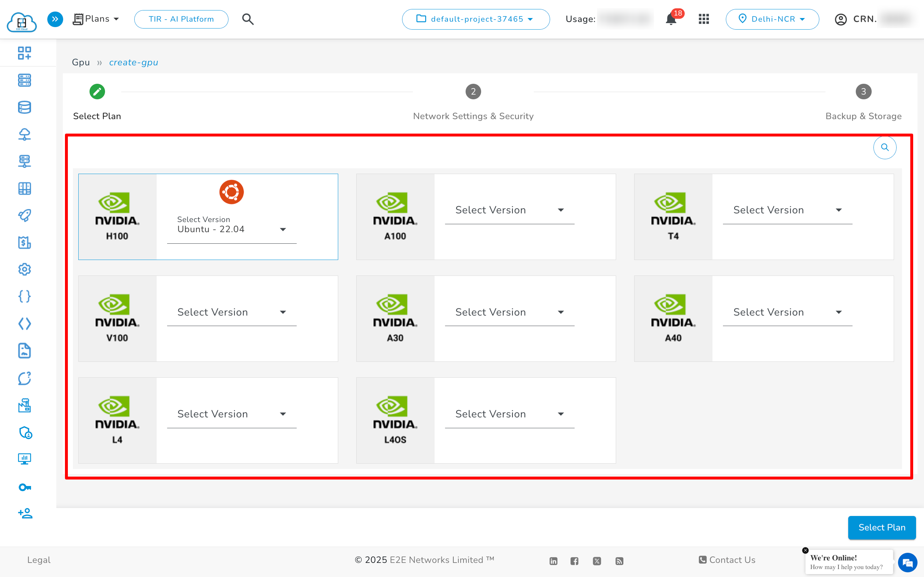
Task: Open the server nodes sidebar icon
Action: pos(25,80)
